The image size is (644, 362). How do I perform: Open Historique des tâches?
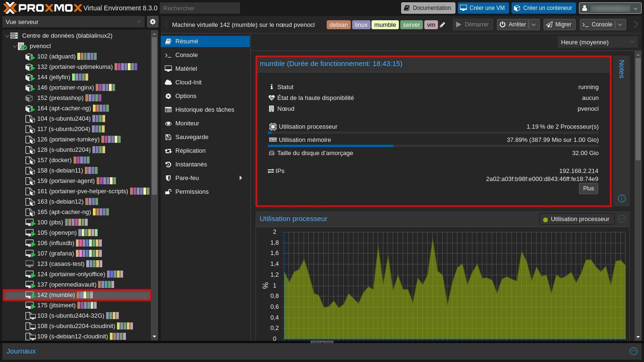coord(205,110)
